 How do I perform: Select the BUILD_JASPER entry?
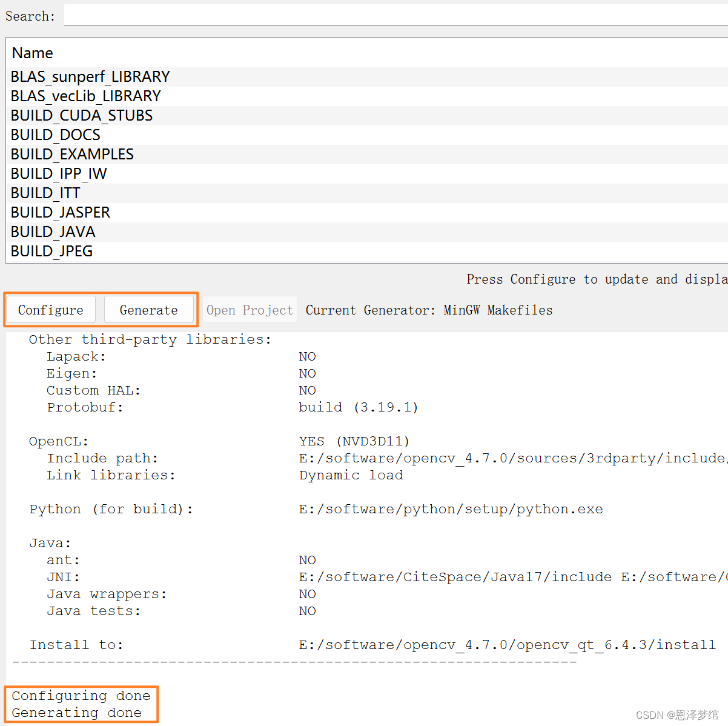click(x=60, y=212)
